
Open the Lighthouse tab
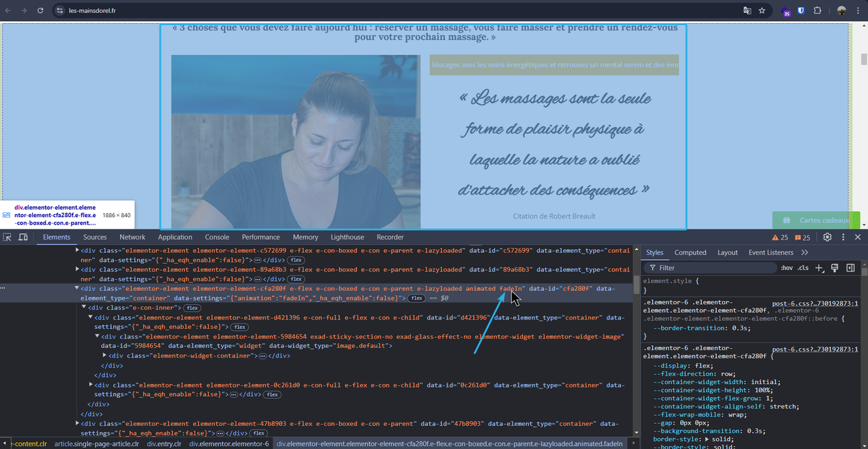pyautogui.click(x=347, y=237)
